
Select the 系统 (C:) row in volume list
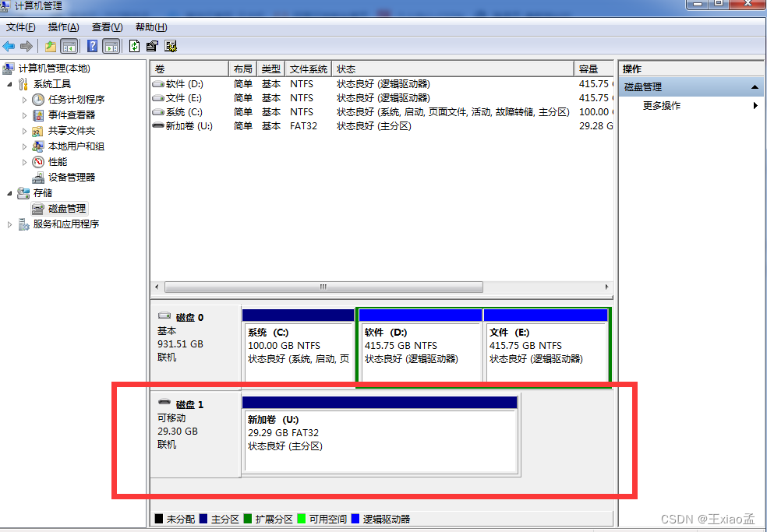(382, 112)
